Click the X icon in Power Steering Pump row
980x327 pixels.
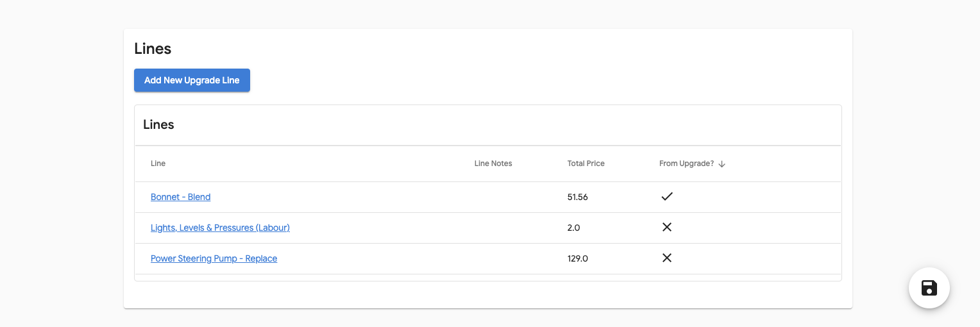(667, 258)
